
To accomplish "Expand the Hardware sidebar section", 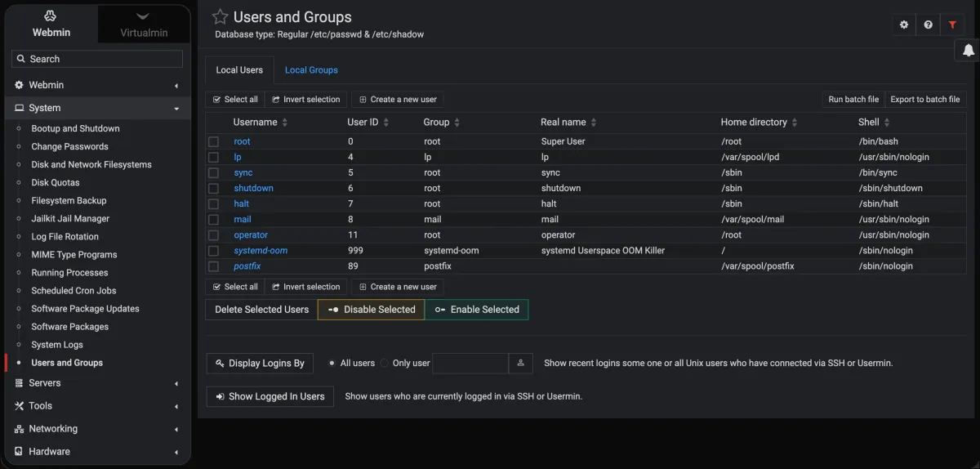I will [97, 451].
